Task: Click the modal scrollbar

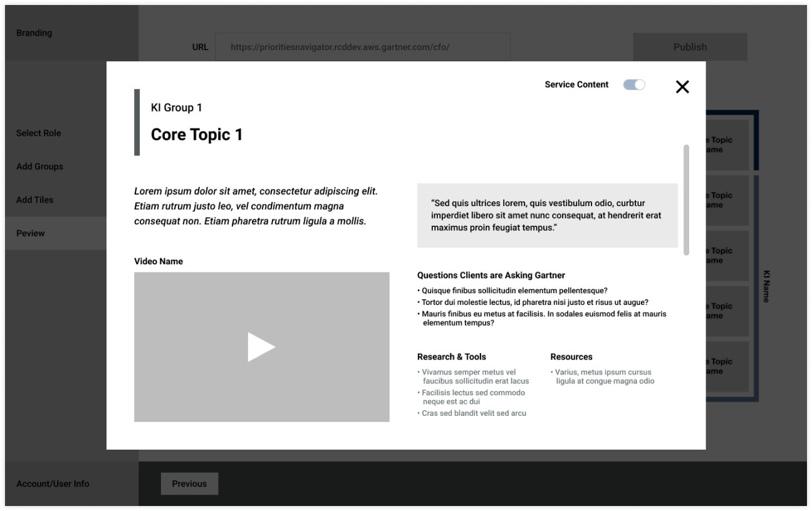Action: pyautogui.click(x=687, y=200)
